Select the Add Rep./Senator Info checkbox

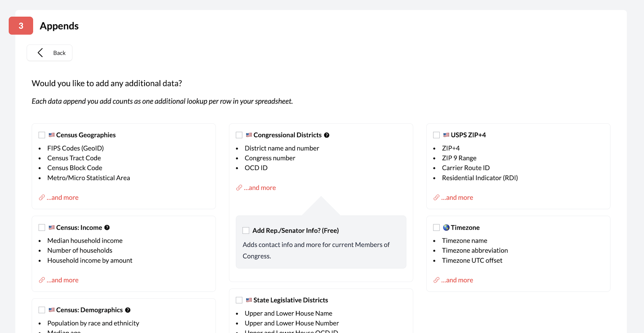pos(246,230)
